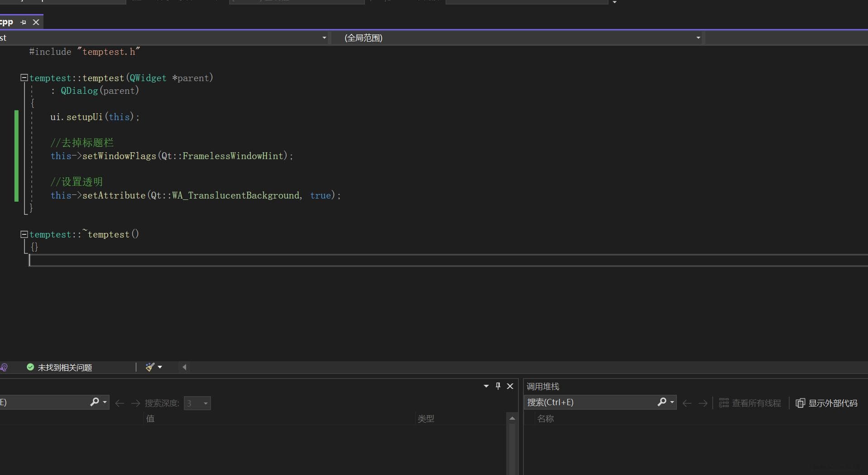Image resolution: width=868 pixels, height=475 pixels.
Task: Open the watch panel window options dropdown
Action: 486,386
